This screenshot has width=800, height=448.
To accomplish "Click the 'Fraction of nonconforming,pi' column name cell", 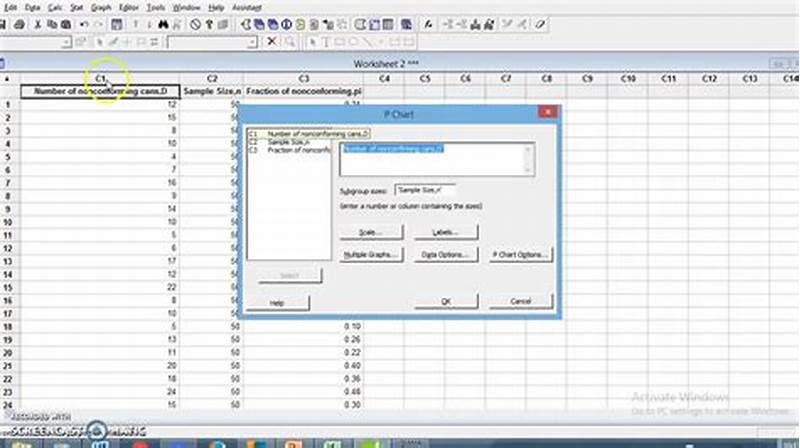I will [x=304, y=91].
